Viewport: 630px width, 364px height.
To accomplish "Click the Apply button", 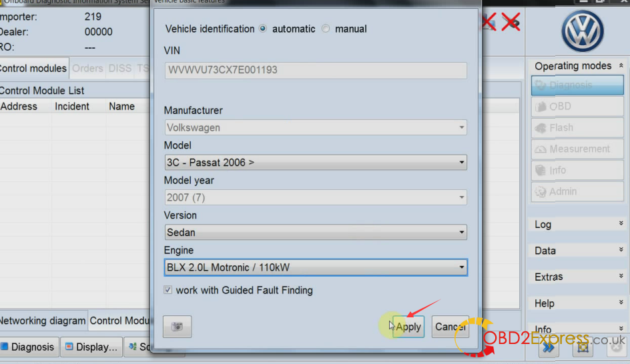I will (x=408, y=327).
